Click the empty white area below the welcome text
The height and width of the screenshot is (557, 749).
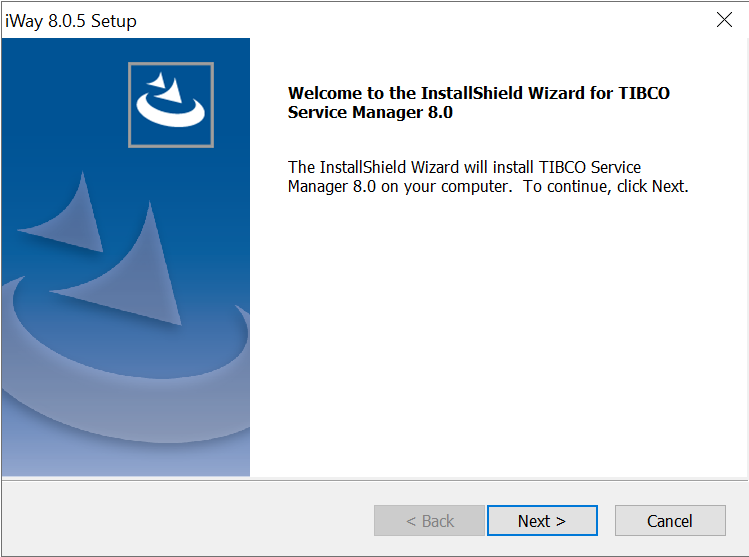pyautogui.click(x=497, y=334)
